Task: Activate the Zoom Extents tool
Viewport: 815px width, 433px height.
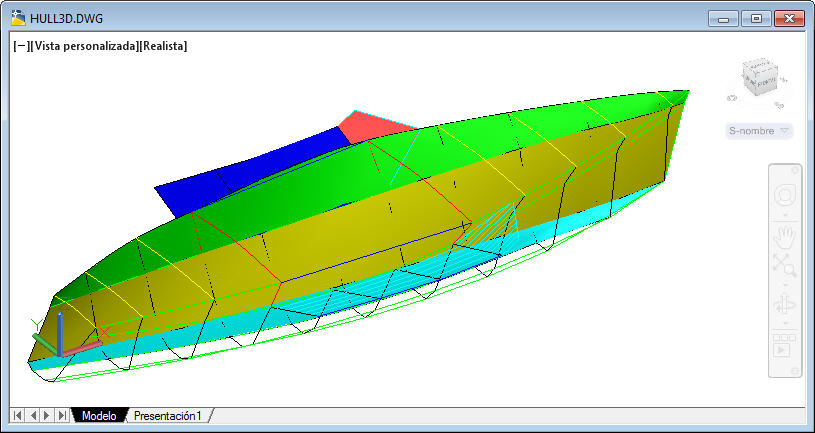Action: pyautogui.click(x=784, y=265)
